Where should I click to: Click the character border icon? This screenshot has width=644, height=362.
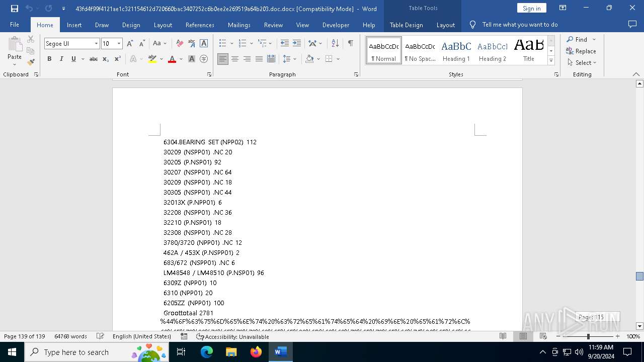pyautogui.click(x=204, y=44)
